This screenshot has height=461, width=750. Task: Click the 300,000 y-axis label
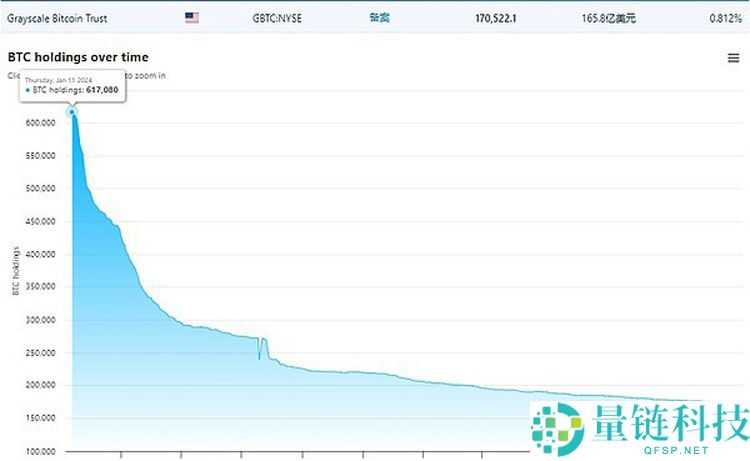[40, 320]
